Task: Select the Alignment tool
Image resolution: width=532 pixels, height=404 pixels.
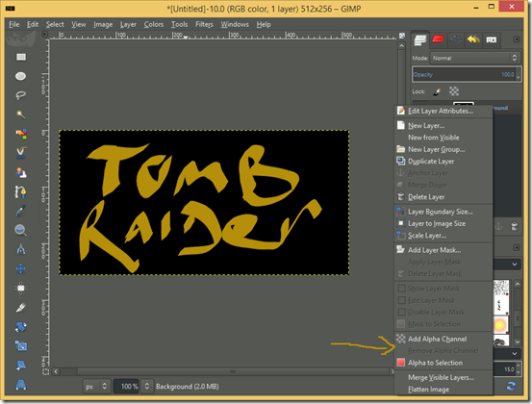Action: pos(21,288)
